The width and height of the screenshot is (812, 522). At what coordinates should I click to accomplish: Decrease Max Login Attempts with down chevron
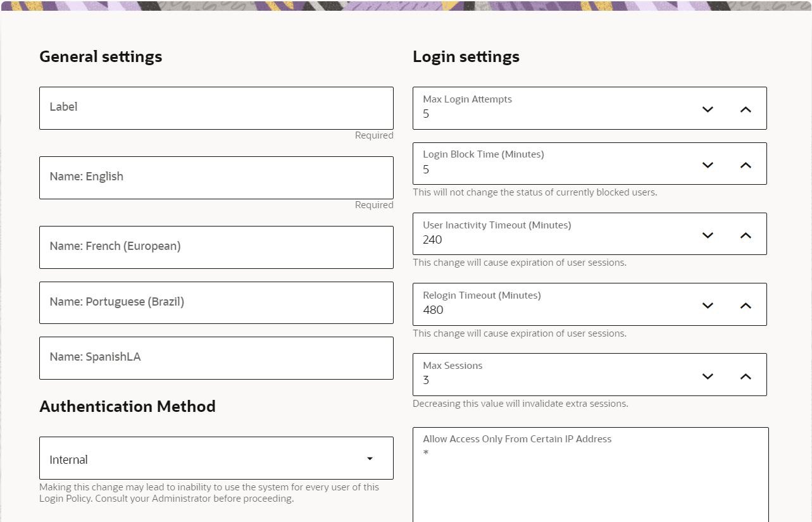tap(707, 109)
